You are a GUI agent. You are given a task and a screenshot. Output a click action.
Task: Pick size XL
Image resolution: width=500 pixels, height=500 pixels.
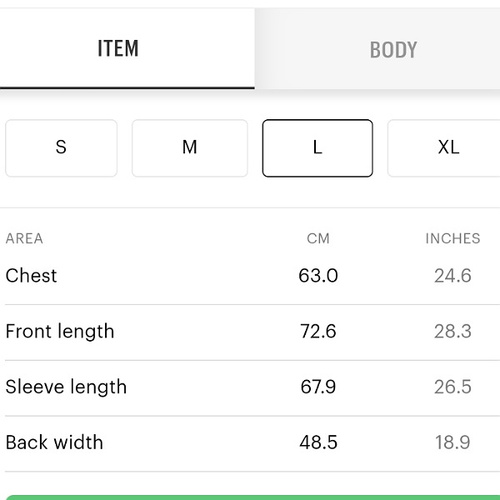(x=444, y=148)
